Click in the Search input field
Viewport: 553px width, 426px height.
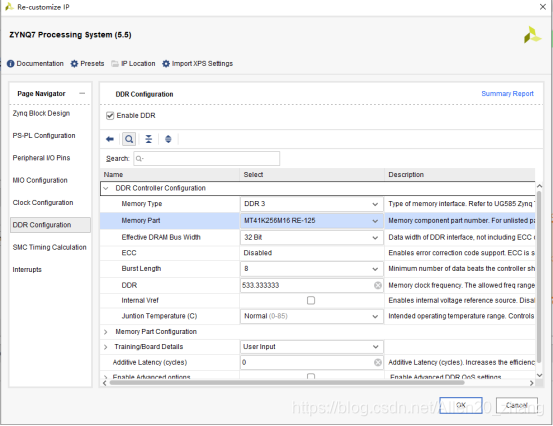[207, 158]
